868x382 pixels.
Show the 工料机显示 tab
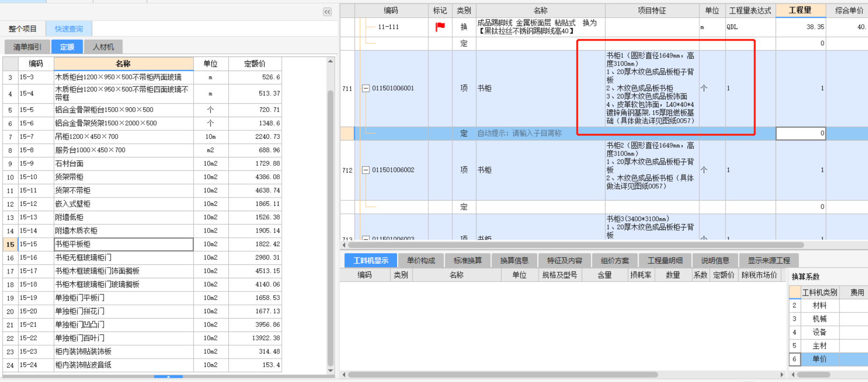(x=371, y=261)
